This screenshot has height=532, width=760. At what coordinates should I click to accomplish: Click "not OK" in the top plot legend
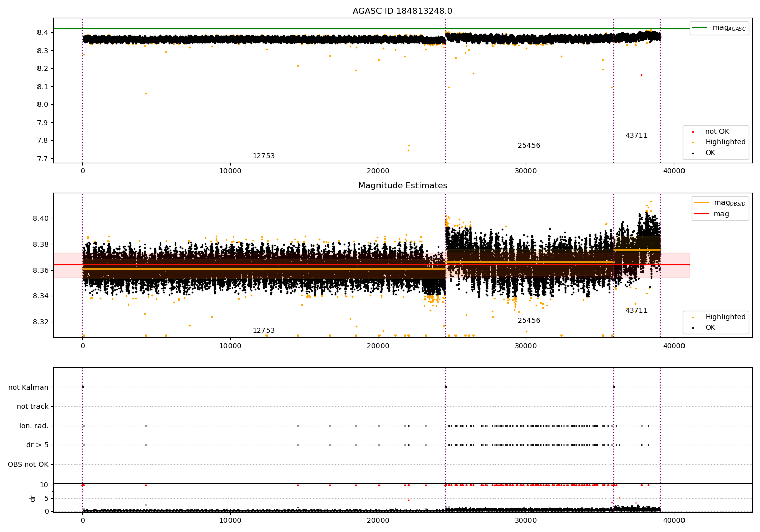pyautogui.click(x=717, y=132)
